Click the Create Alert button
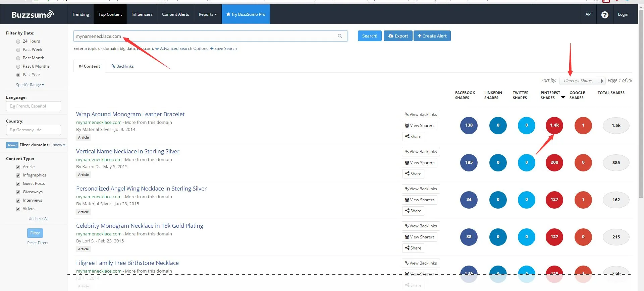This screenshot has width=644, height=291. pos(432,36)
